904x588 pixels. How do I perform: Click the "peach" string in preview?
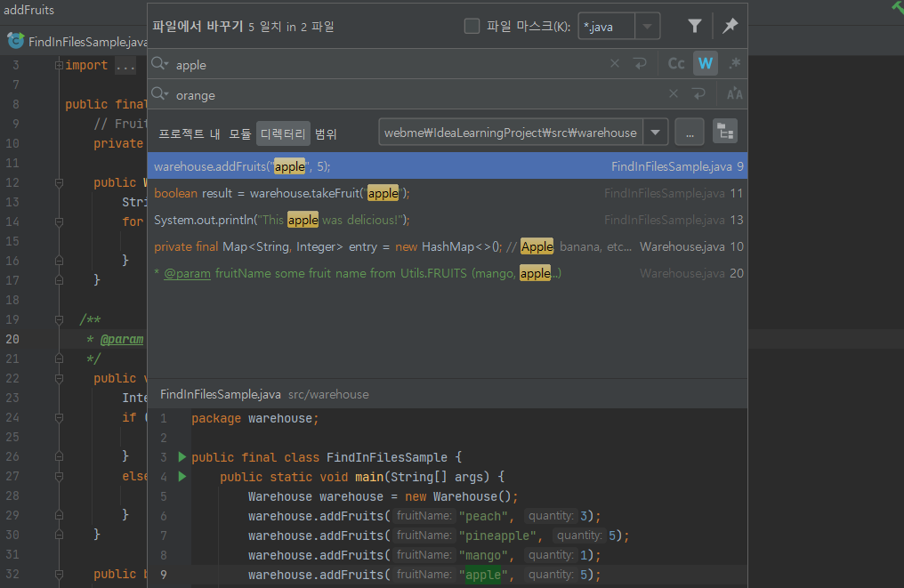tap(483, 516)
